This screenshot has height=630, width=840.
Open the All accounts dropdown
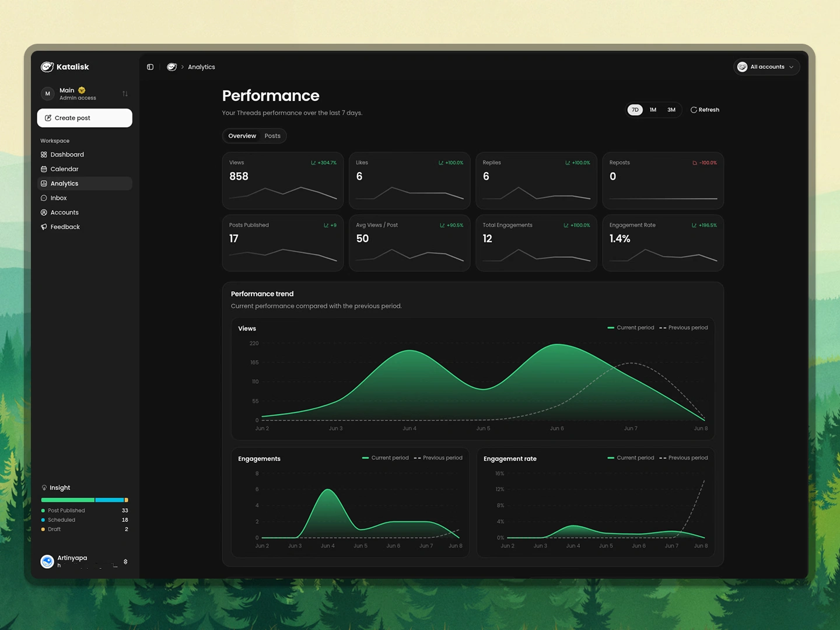766,67
